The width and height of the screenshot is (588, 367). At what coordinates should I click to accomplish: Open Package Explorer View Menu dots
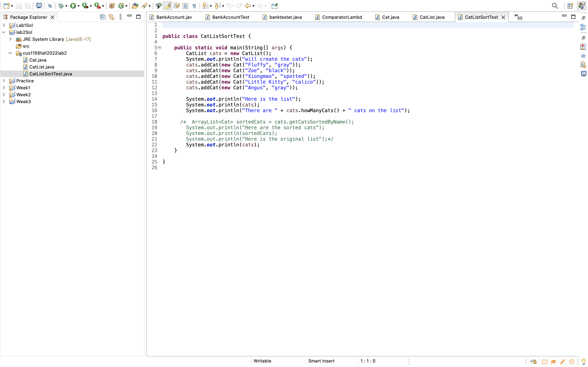coord(120,17)
